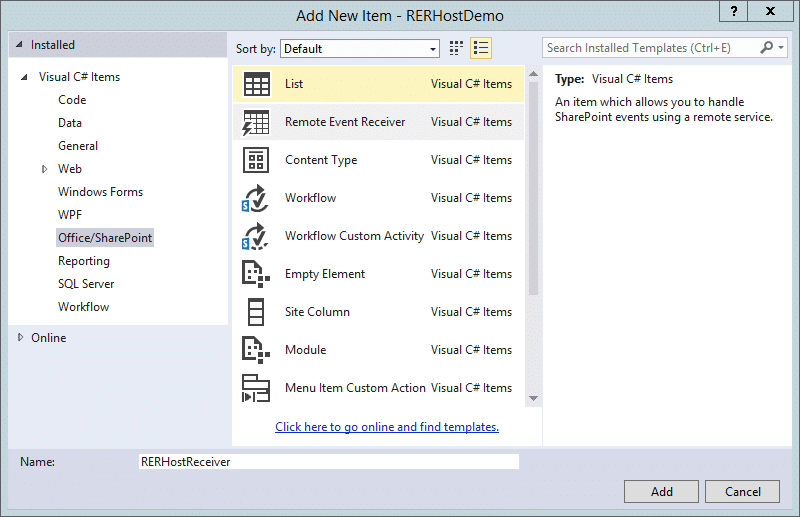Screen dimensions: 800x517
Task: Click the Remote Event Receiver label
Action: [x=345, y=122]
